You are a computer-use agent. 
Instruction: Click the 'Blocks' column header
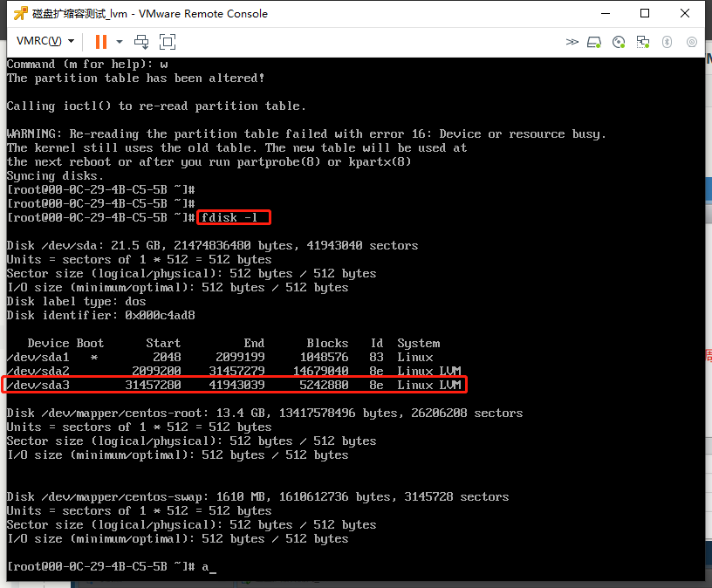(x=327, y=343)
